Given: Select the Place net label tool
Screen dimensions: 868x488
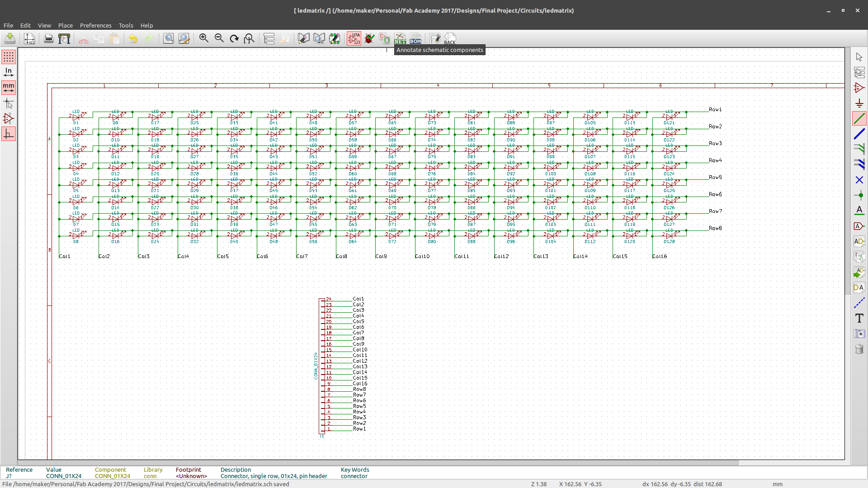Looking at the screenshot, I should [x=859, y=211].
